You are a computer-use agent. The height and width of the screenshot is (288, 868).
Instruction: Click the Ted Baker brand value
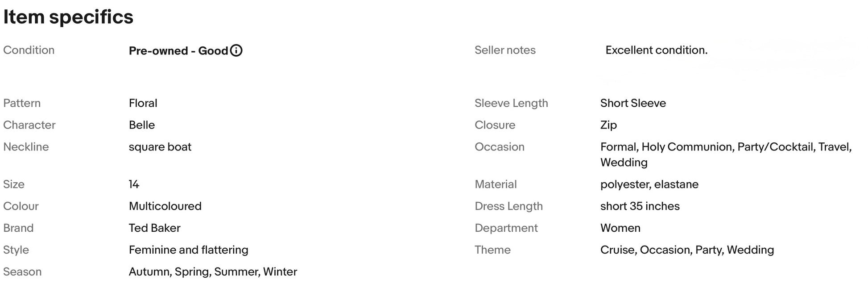tap(154, 228)
